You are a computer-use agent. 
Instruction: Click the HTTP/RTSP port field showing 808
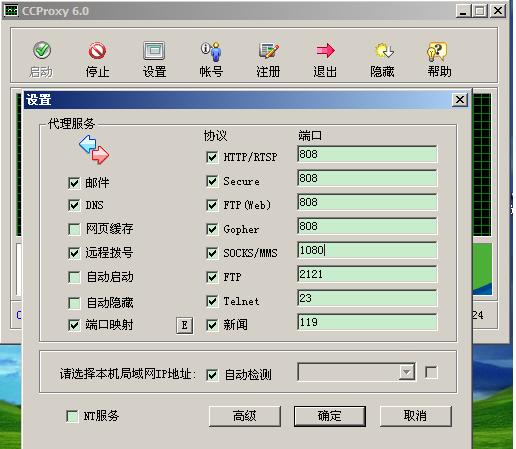[x=367, y=154]
